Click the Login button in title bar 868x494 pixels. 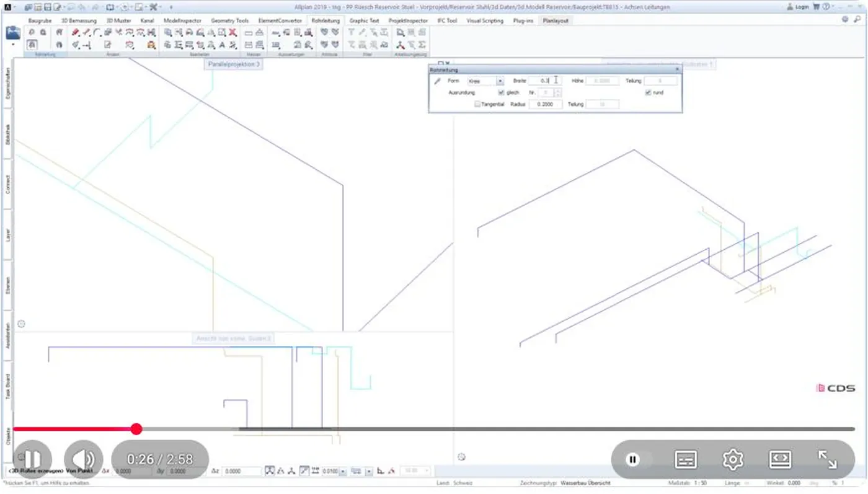(x=798, y=7)
